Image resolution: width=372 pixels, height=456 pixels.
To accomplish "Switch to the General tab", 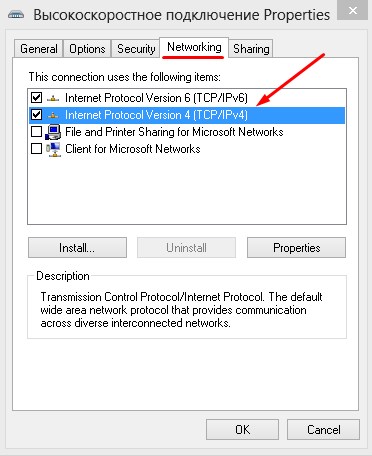I will tap(39, 49).
